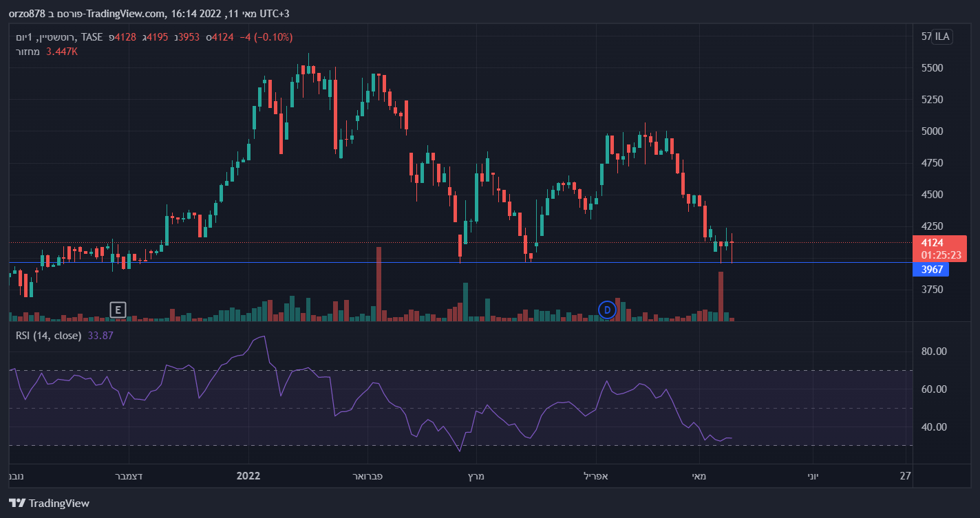
Task: Select the low value 3953 in legend
Action: click(x=189, y=37)
